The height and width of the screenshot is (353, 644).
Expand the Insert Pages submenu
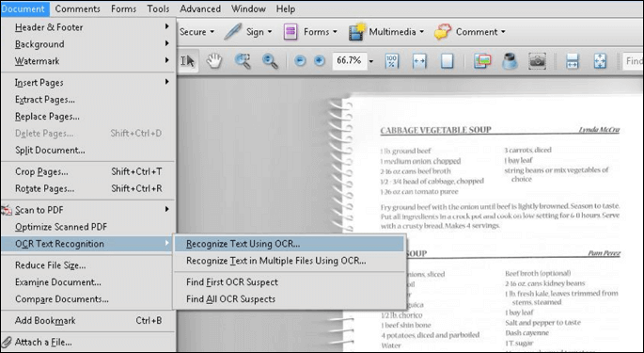pyautogui.click(x=166, y=82)
